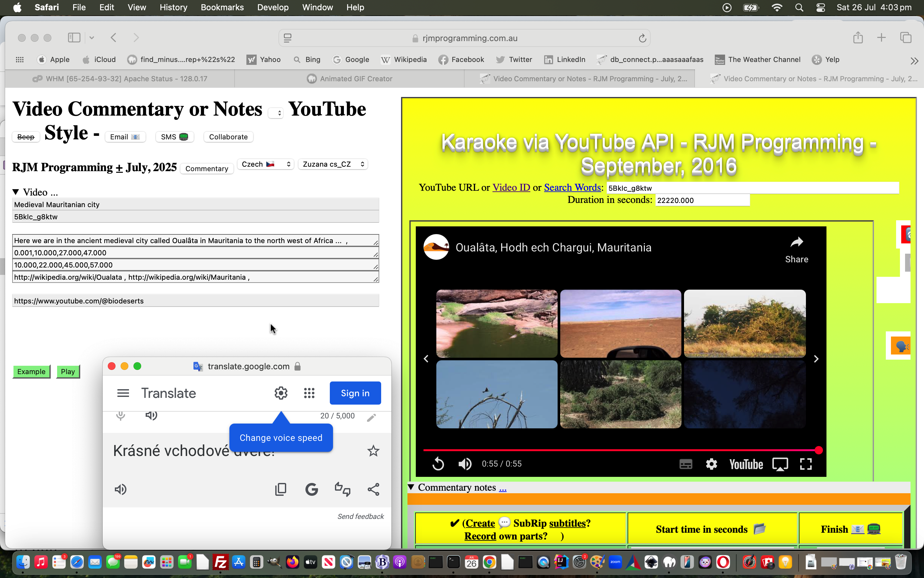Click the Collaborate button
Screen dimensions: 924x578
(228, 137)
